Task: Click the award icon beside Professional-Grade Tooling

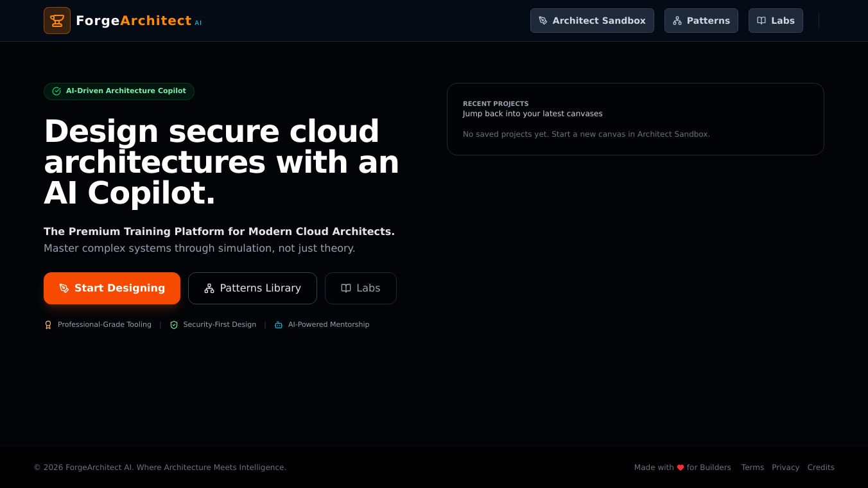Action: pyautogui.click(x=48, y=325)
